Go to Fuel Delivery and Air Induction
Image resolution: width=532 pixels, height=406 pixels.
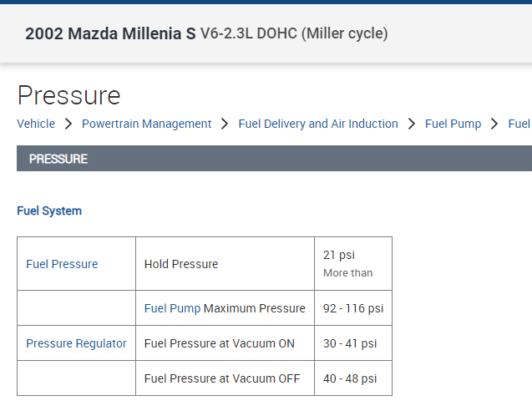coord(318,124)
